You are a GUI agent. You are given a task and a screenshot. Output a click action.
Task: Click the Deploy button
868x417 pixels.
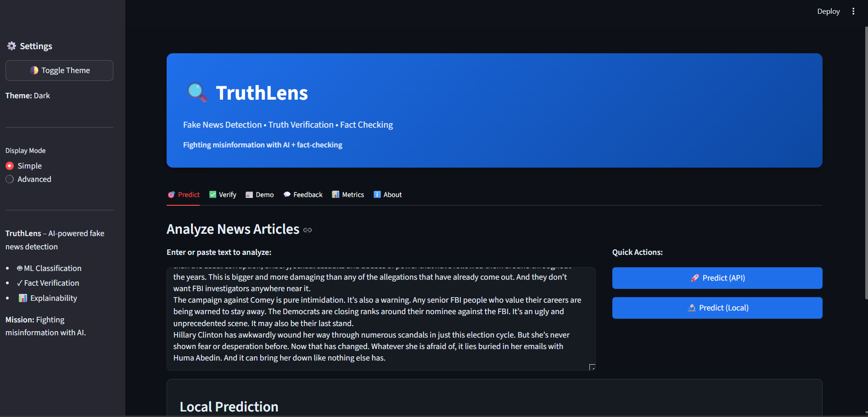point(828,11)
